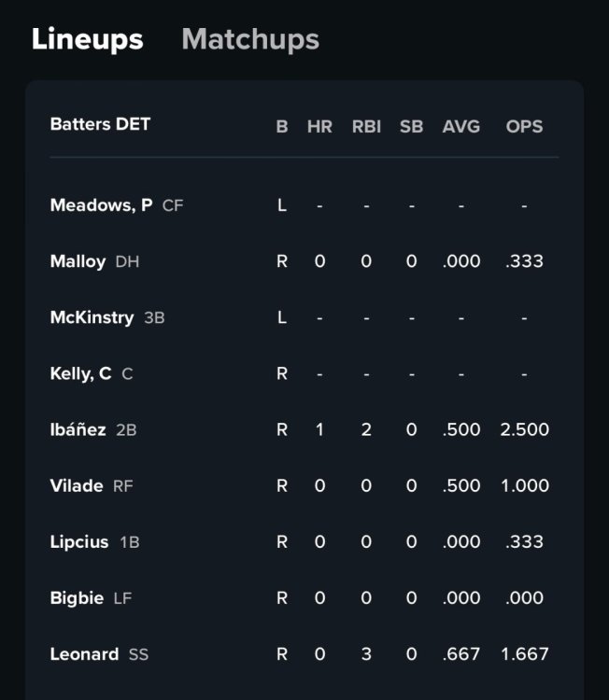Select Kelly, C catcher row
The width and height of the screenshot is (609, 700).
click(80, 373)
